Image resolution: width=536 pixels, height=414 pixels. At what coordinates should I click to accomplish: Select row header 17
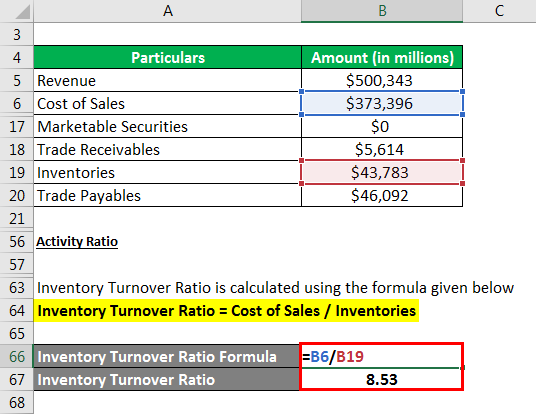pyautogui.click(x=17, y=126)
